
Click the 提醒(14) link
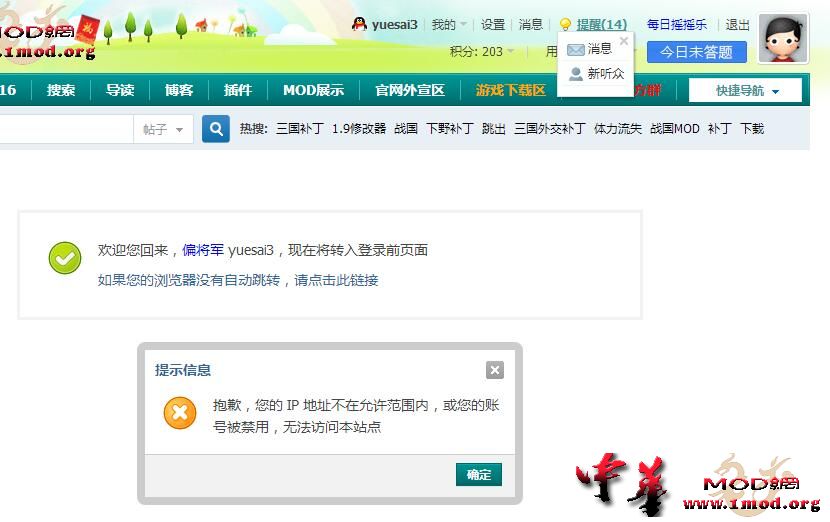coord(601,24)
